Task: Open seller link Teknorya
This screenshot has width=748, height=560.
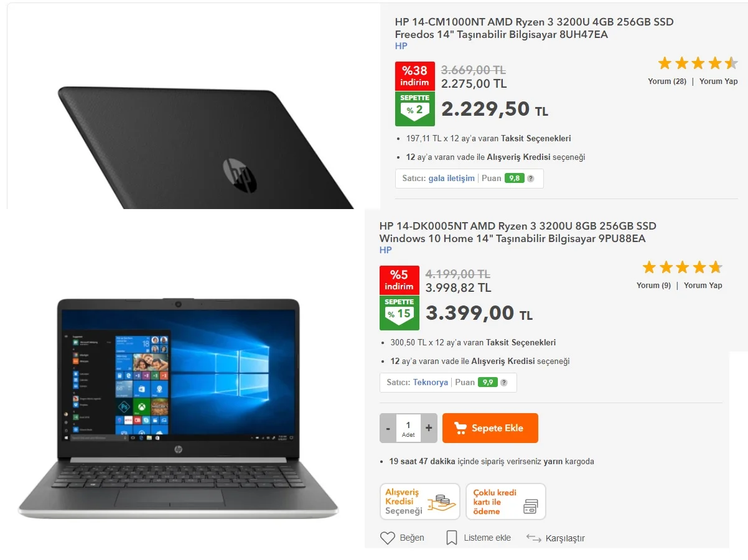Action: [x=431, y=383]
